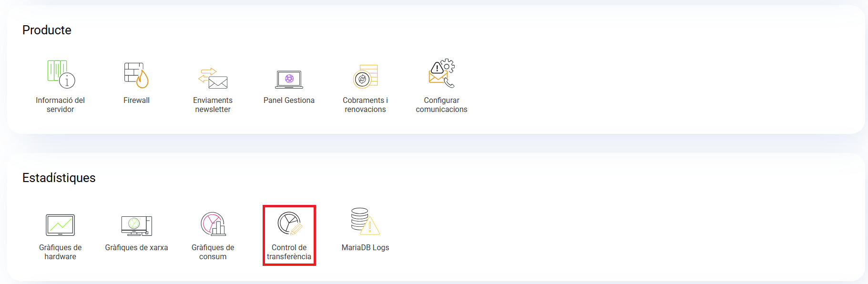The height and width of the screenshot is (284, 868).
Task: Open the 'Configurar comunicacions' text link
Action: point(441,105)
